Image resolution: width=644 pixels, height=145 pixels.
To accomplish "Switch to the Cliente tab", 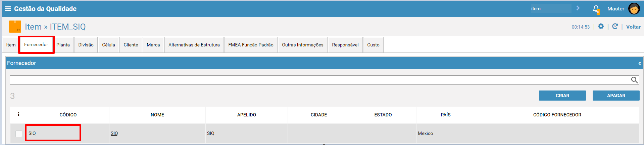I will (x=131, y=45).
